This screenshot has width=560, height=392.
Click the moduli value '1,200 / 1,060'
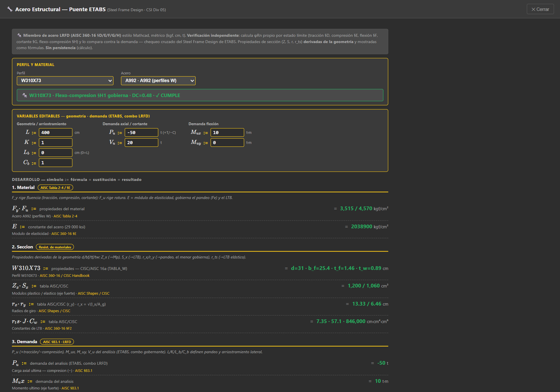click(x=364, y=286)
